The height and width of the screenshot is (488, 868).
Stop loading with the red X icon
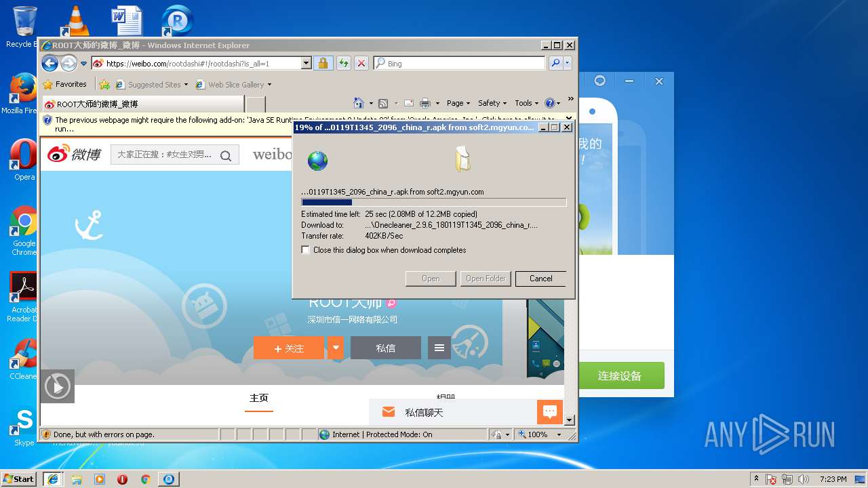pyautogui.click(x=361, y=63)
